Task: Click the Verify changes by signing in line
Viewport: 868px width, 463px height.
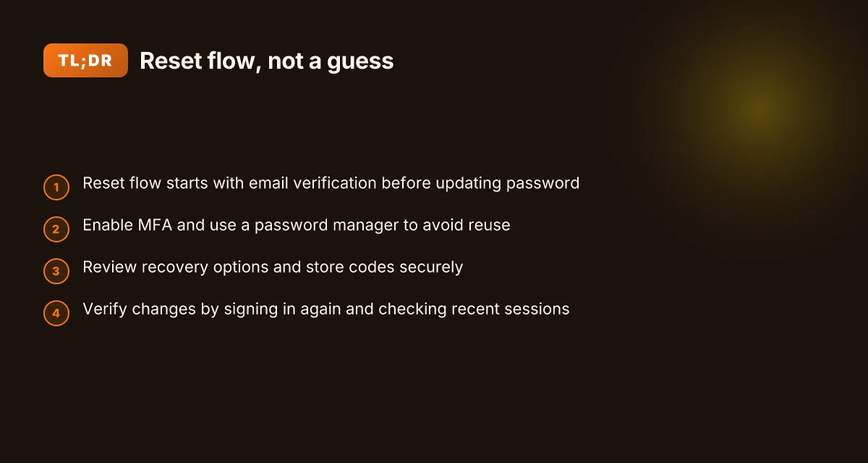Action: (x=326, y=309)
